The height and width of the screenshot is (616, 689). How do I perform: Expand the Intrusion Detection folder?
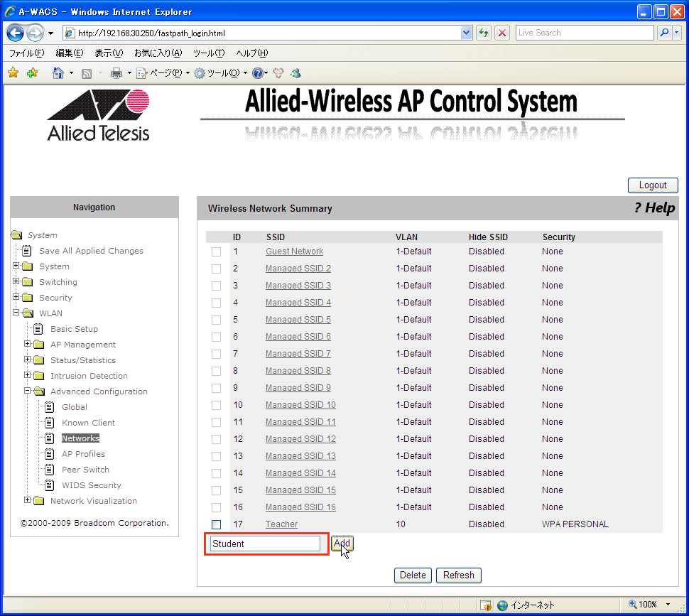27,374
